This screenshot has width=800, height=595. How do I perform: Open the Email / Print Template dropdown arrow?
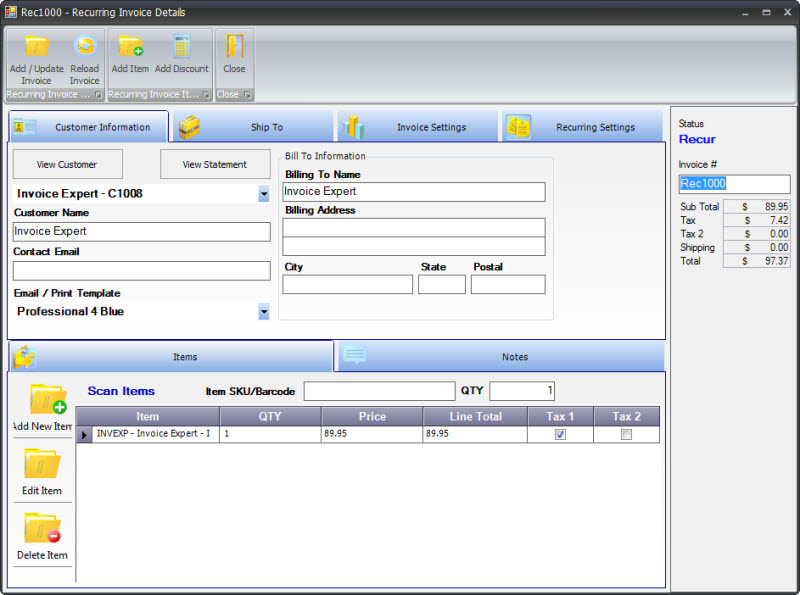tap(263, 312)
